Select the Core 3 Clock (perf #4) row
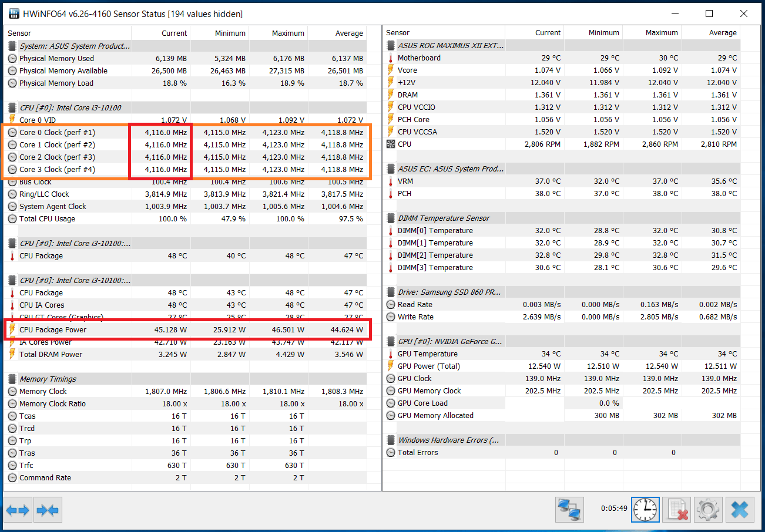The height and width of the screenshot is (532, 765). (x=186, y=170)
